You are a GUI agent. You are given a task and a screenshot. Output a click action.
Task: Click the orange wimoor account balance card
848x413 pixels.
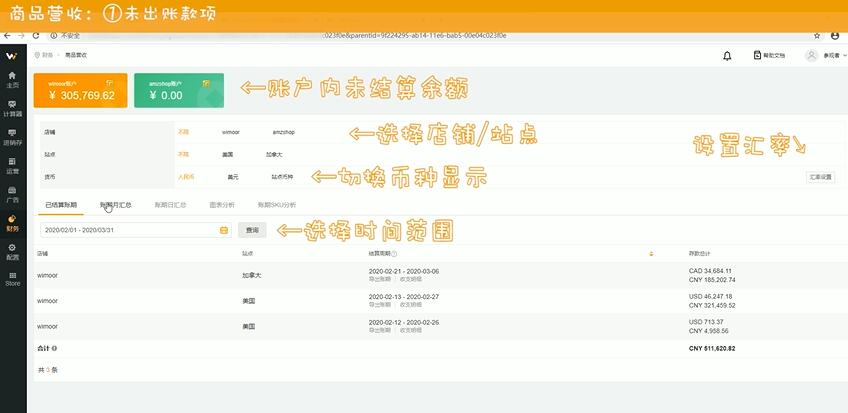pyautogui.click(x=81, y=90)
